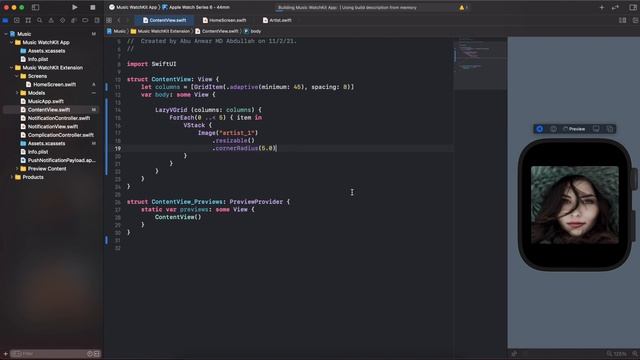This screenshot has width=640, height=360.
Task: Switch to the ContentView.swift editor tab
Action: (164, 20)
